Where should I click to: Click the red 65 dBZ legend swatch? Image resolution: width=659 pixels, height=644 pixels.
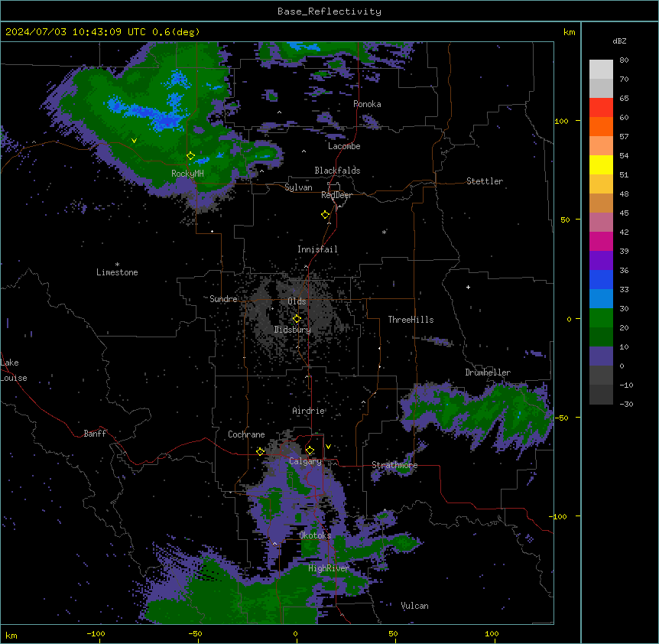[601, 107]
